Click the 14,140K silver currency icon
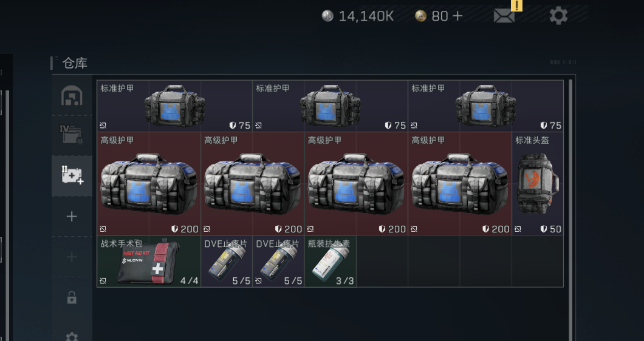 [x=327, y=16]
